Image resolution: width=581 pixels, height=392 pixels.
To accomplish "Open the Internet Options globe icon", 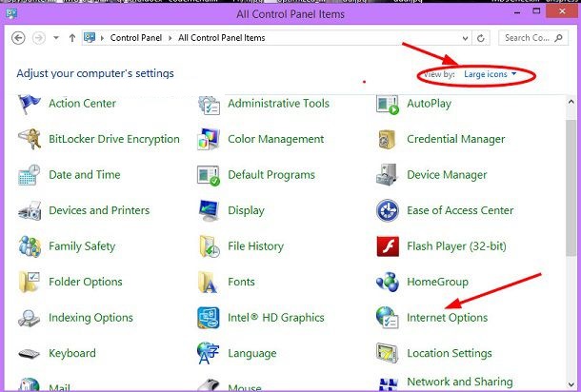I will pyautogui.click(x=388, y=318).
